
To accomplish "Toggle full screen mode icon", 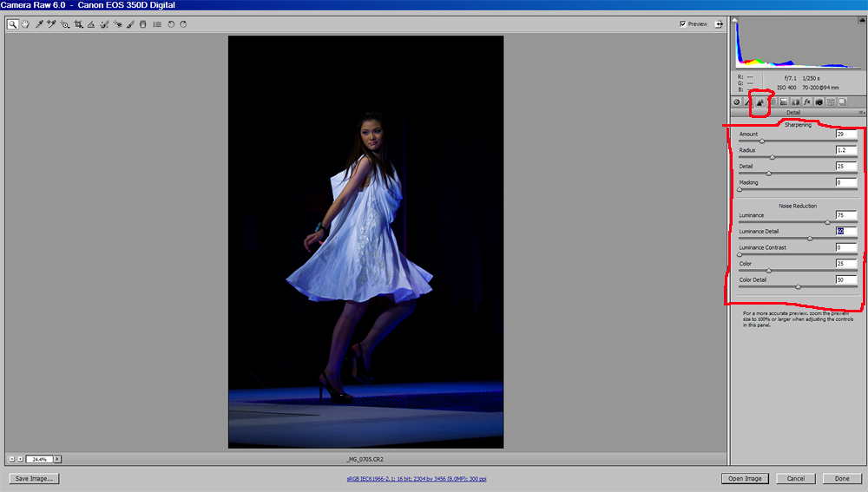I will (x=719, y=24).
